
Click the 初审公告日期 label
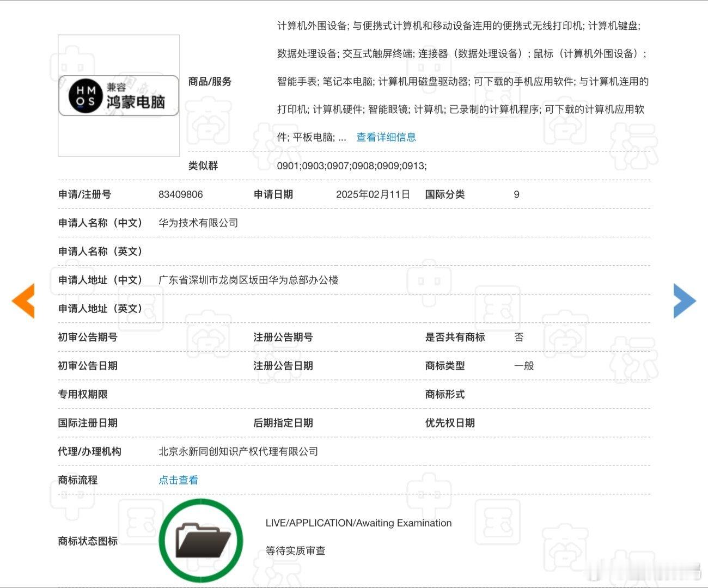click(88, 366)
